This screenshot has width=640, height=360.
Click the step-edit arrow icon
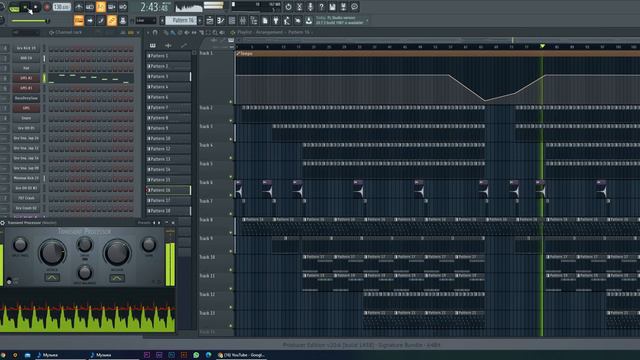pyautogui.click(x=90, y=20)
